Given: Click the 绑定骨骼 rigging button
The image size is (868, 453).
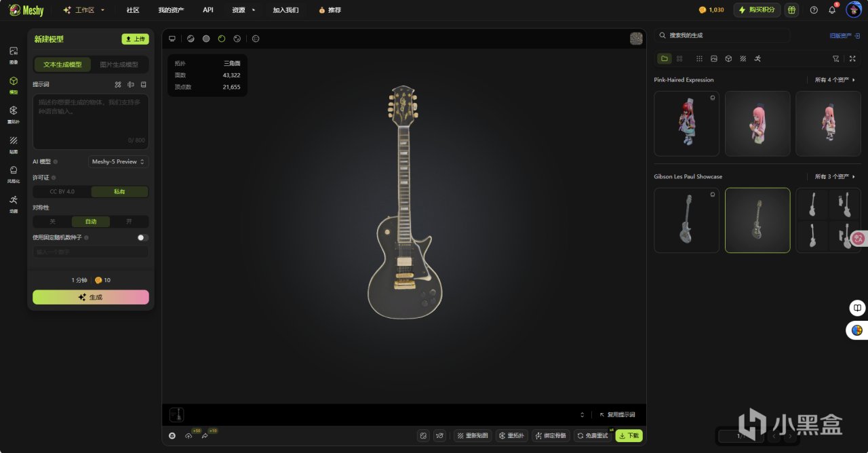Looking at the screenshot, I should coord(551,435).
